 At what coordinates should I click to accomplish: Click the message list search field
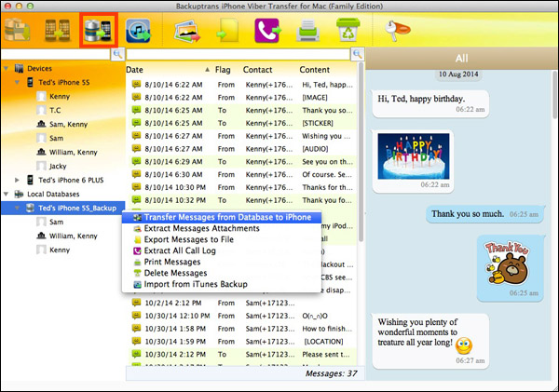coord(239,54)
